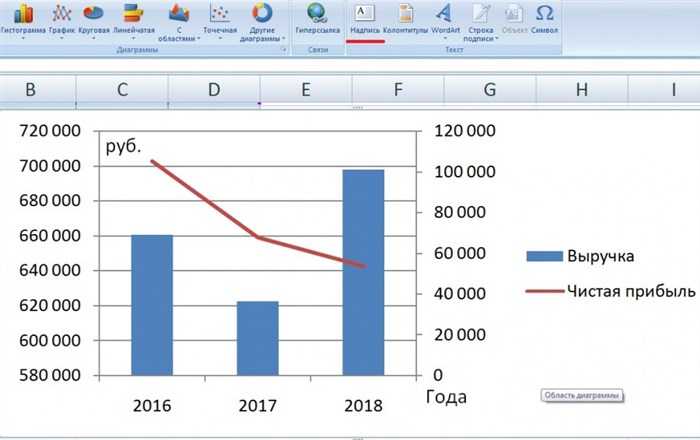Click the 2017 category axis label

(x=258, y=406)
